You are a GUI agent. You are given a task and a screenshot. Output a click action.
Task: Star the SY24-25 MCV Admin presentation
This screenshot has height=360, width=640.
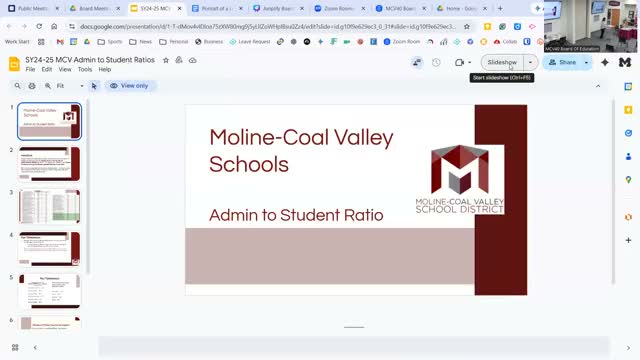click(166, 60)
